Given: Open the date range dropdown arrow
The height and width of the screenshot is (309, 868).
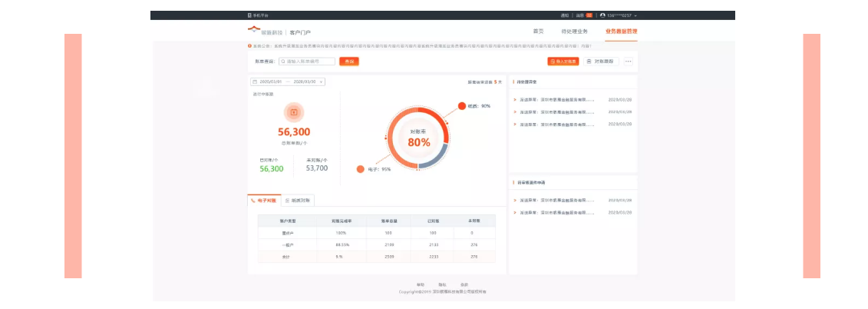Looking at the screenshot, I should (x=321, y=81).
